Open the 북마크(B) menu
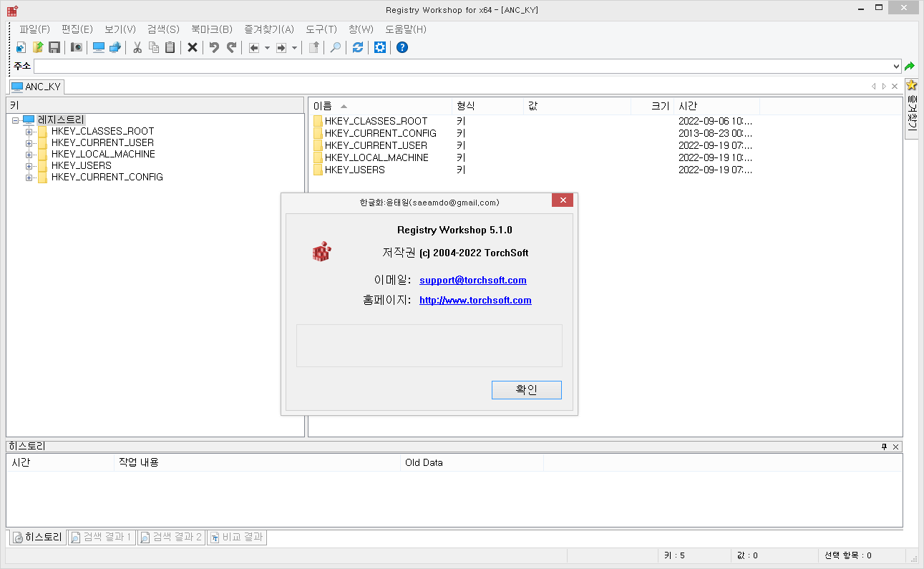 212,29
